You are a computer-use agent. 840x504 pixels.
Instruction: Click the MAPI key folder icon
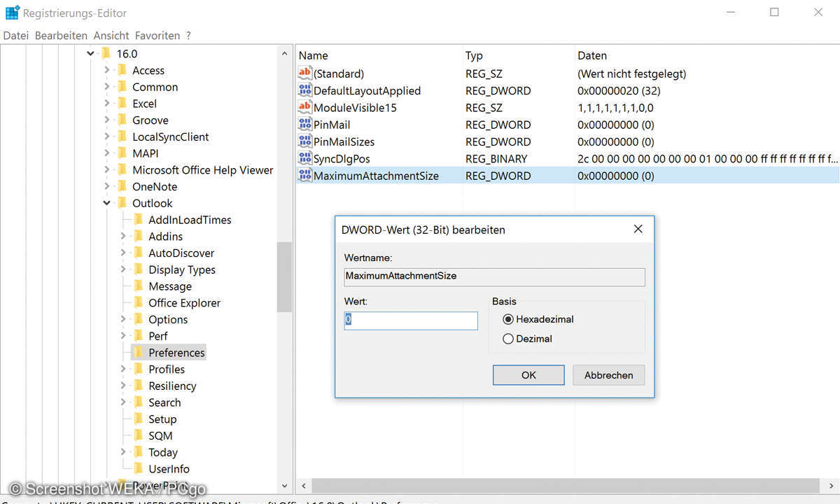coord(122,153)
